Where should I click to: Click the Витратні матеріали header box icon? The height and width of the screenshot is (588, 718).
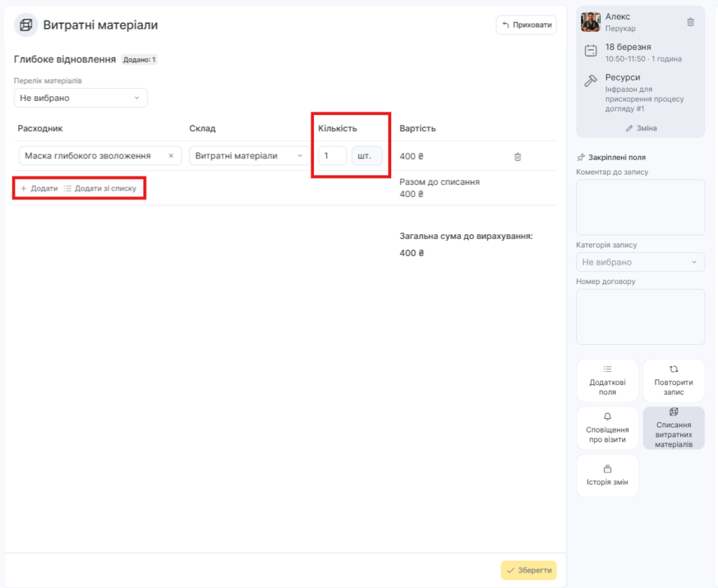[26, 25]
